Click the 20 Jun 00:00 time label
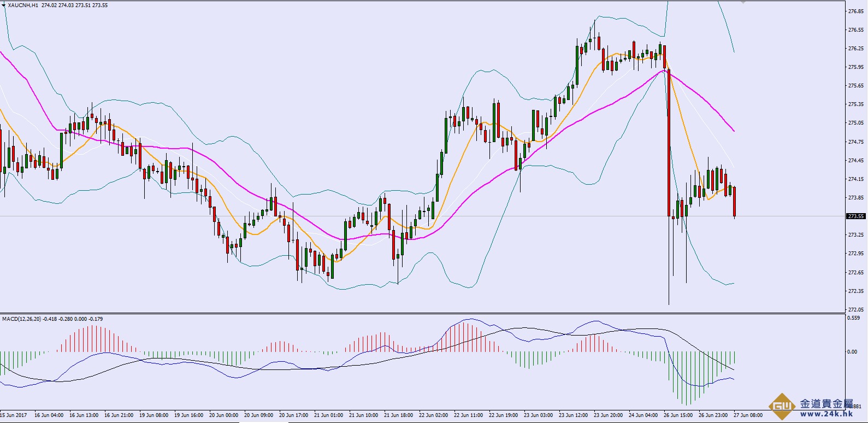Image resolution: width=868 pixels, height=423 pixels. point(223,415)
